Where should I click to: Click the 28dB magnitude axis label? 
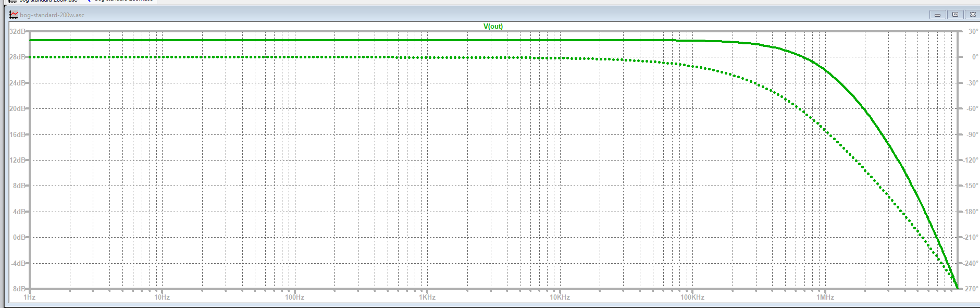[x=17, y=57]
